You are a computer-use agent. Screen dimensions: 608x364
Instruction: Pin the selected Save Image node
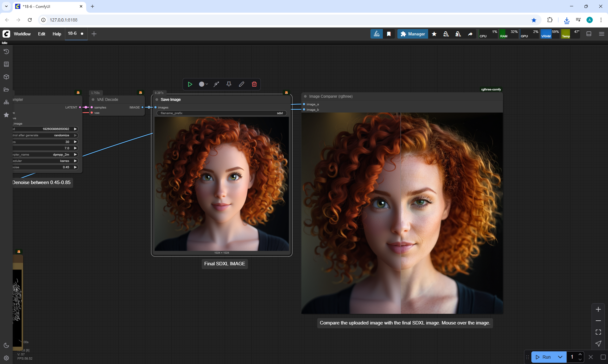[229, 84]
